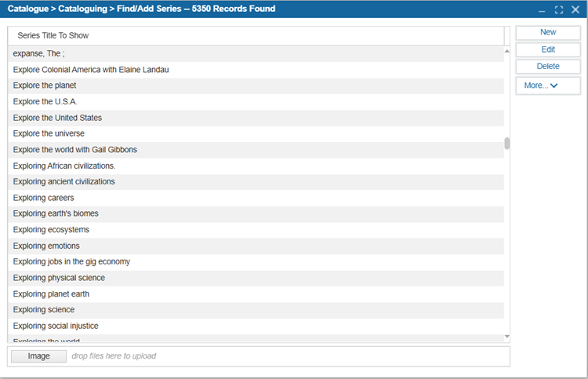The height and width of the screenshot is (379, 588).
Task: Close the Find/Add Series window
Action: click(x=575, y=9)
